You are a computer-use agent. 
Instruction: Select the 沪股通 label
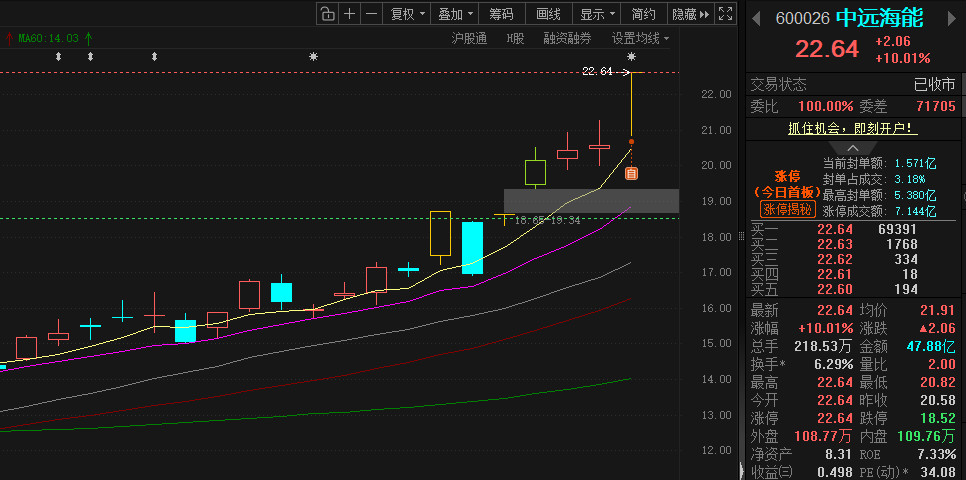469,39
